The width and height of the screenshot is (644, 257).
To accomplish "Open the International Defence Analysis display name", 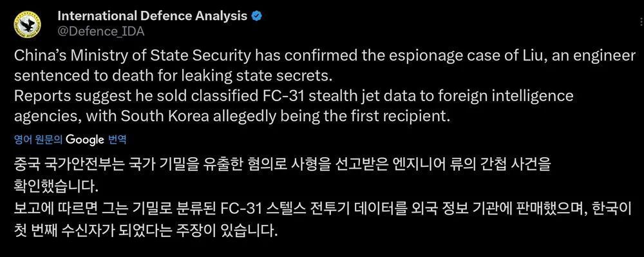I will (153, 16).
